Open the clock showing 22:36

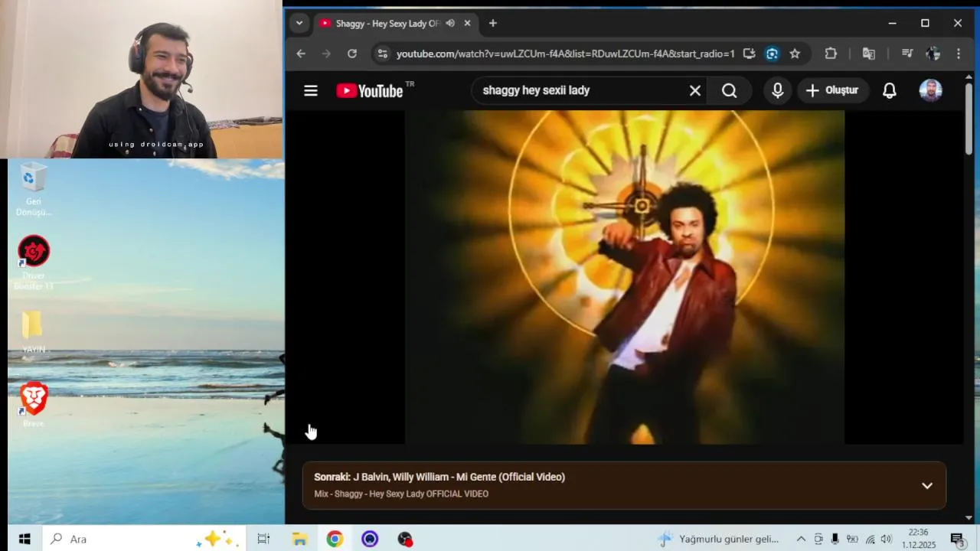(919, 539)
